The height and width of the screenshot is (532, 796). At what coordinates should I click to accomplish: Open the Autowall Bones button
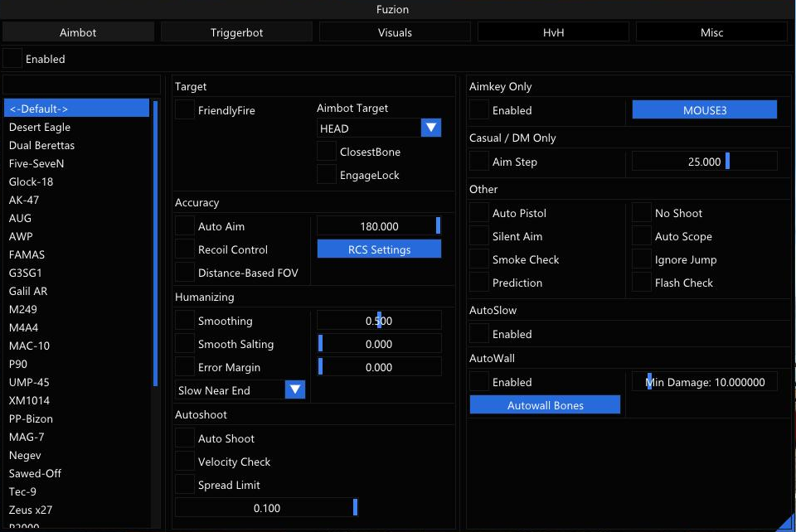(x=546, y=405)
